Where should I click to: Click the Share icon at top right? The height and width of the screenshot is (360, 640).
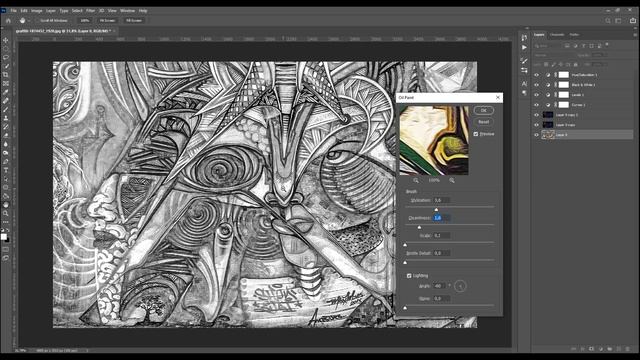click(632, 20)
